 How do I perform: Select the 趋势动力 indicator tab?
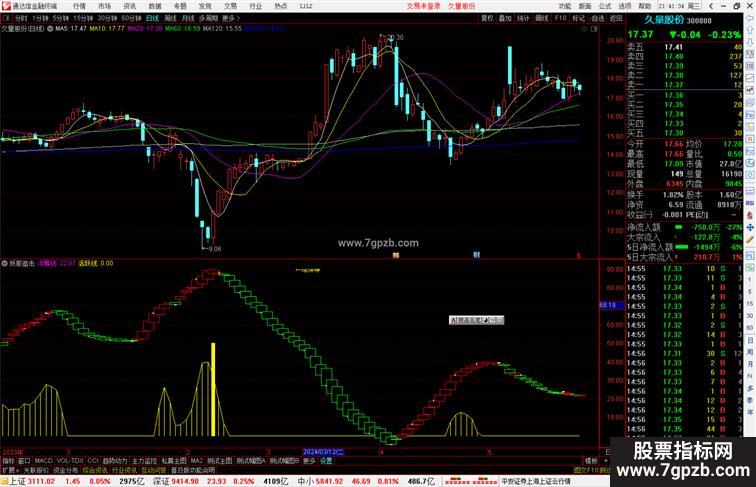click(115, 461)
